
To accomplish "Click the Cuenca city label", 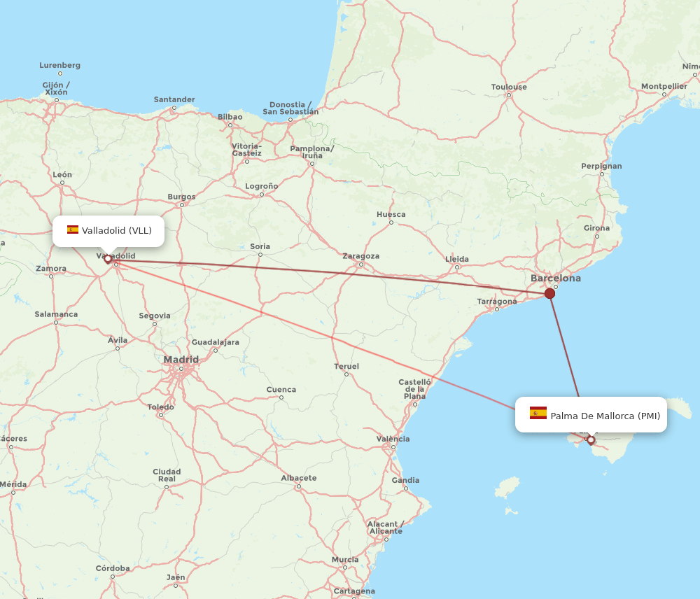I will [281, 389].
